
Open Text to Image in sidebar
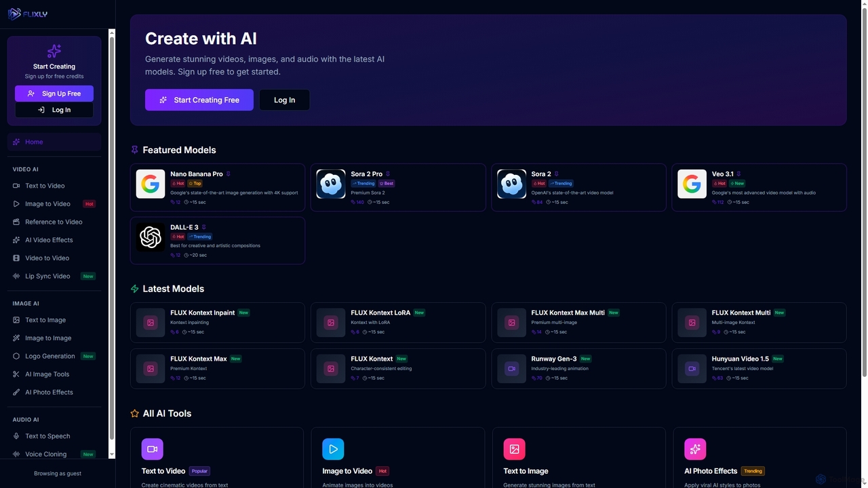[54, 320]
